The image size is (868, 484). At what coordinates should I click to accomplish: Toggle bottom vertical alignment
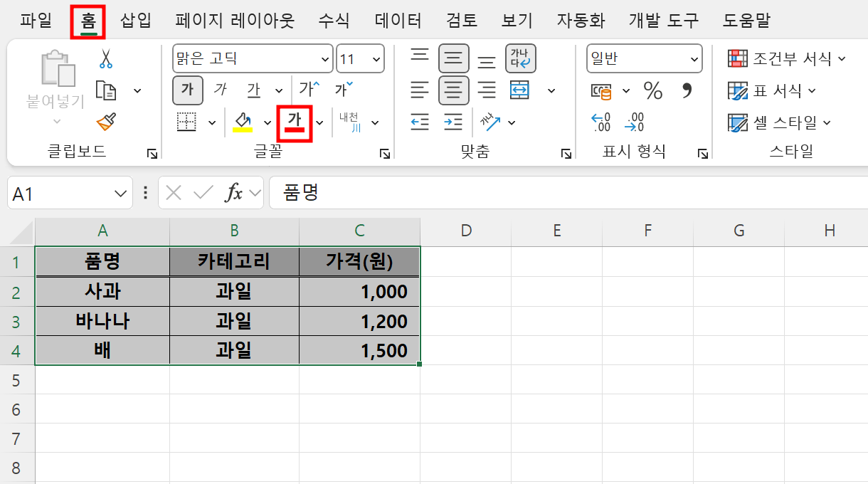[487, 63]
